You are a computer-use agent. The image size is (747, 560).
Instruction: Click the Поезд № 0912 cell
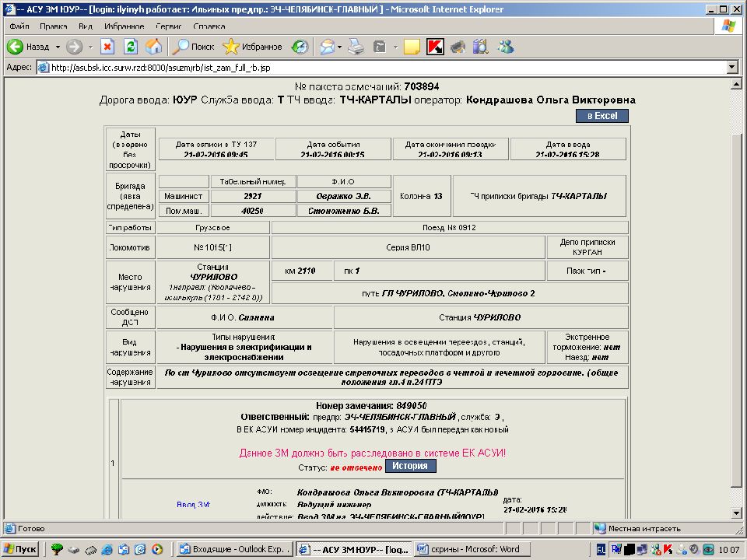pyautogui.click(x=449, y=228)
